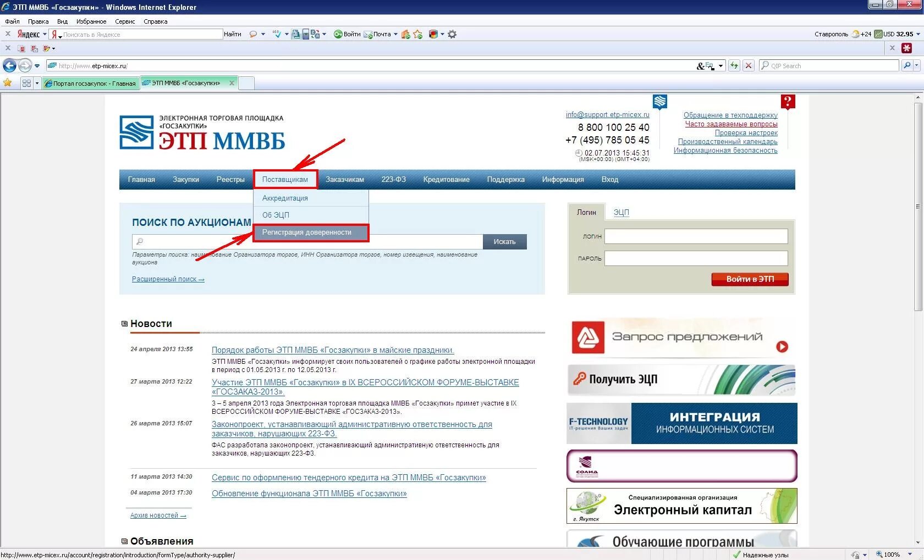Screen dimensions: 924x560
Task: Open the zoom level 100% dropdown
Action: pos(910,555)
